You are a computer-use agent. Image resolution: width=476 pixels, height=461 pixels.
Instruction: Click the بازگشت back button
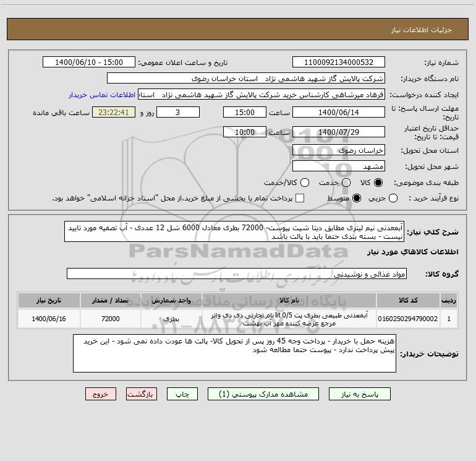pos(142,394)
